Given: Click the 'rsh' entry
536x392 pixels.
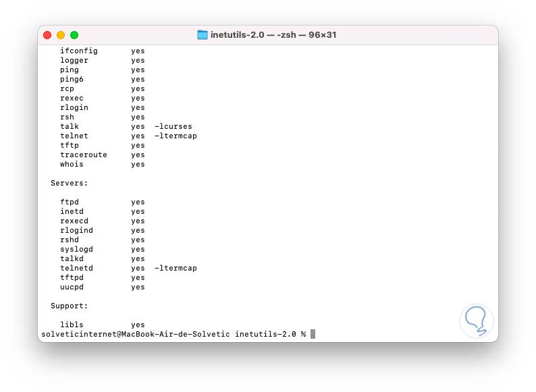Looking at the screenshot, I should (67, 117).
